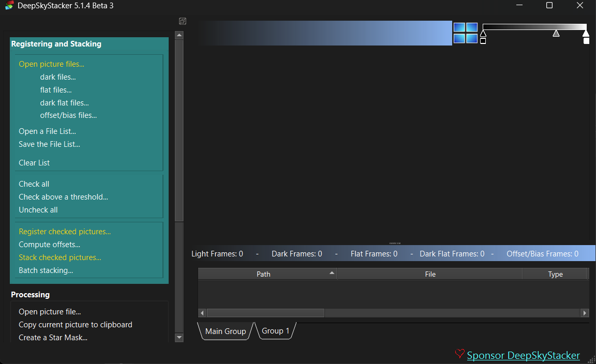Click the Offset/Bias Frames: 0 counter

coord(542,254)
